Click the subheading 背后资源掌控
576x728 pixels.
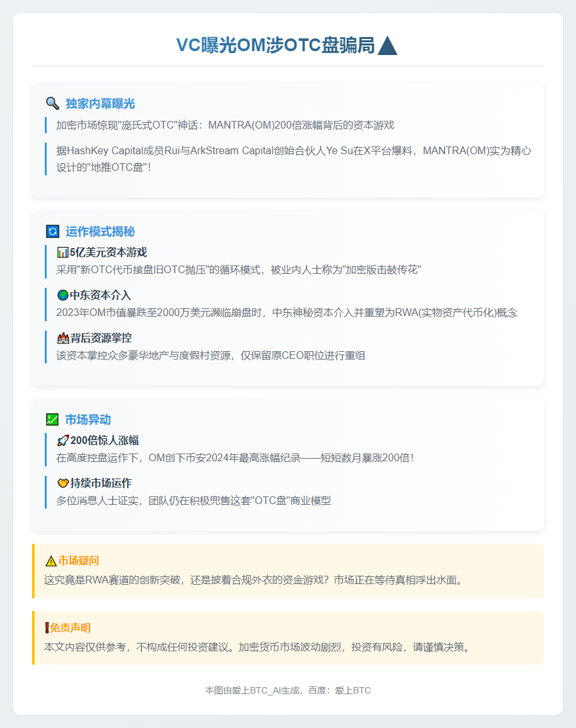coord(101,338)
